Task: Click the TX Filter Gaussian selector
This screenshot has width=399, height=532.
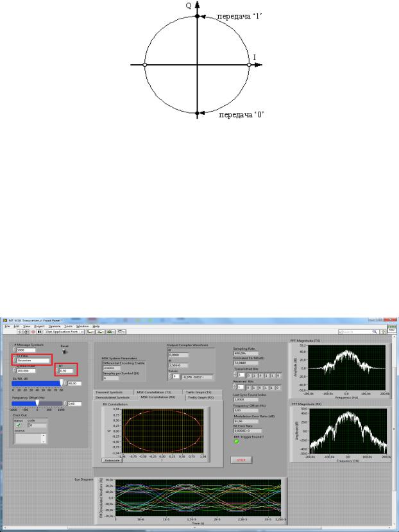Action: coord(33,360)
